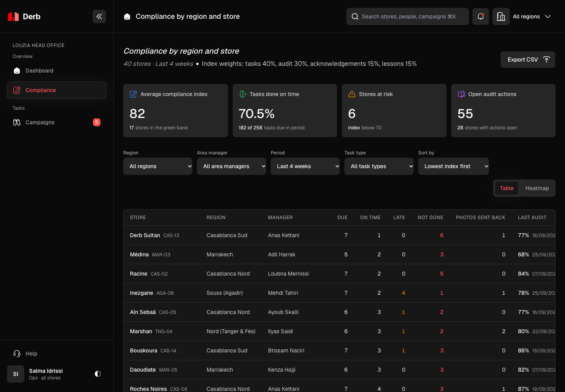
Task: Open Help link
Action: [56, 354]
